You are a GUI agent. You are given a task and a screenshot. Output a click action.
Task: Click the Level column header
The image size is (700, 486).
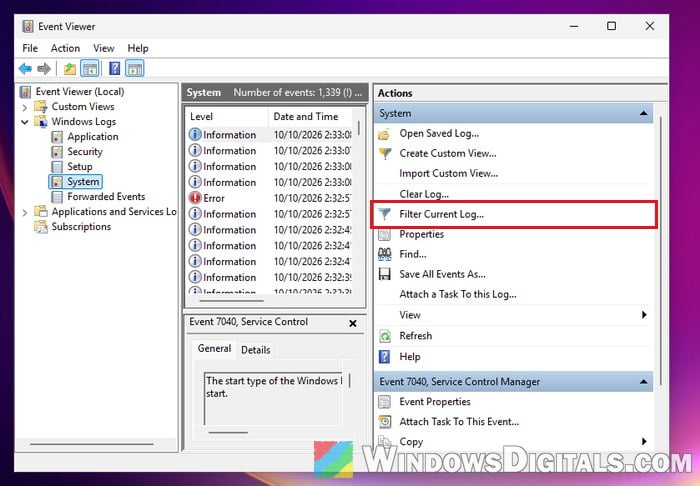(227, 117)
